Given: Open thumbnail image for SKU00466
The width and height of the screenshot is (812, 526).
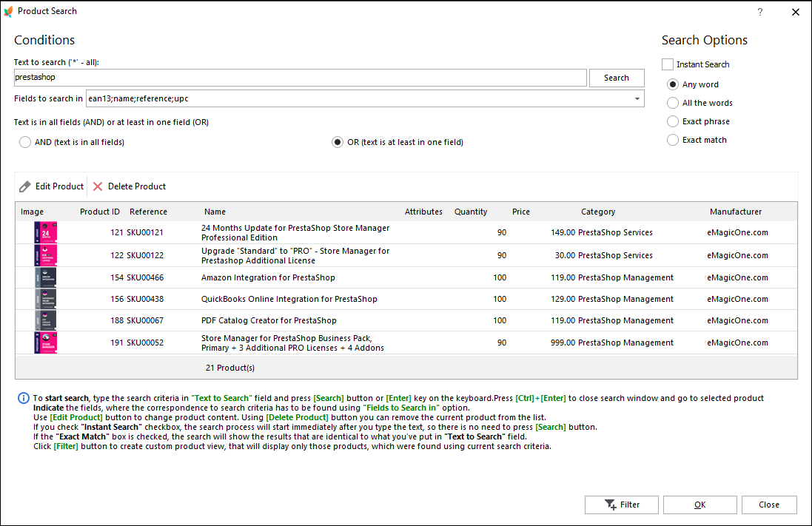Looking at the screenshot, I should (x=46, y=277).
